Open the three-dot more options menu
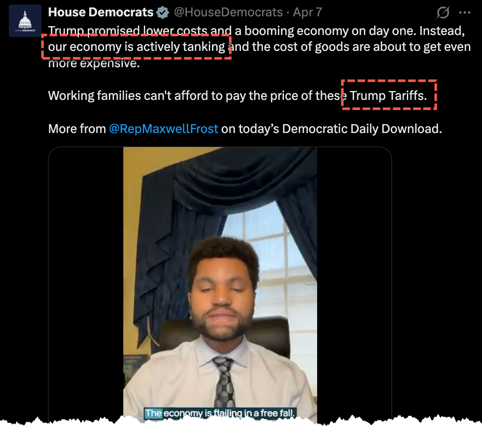482x448 pixels. [464, 13]
